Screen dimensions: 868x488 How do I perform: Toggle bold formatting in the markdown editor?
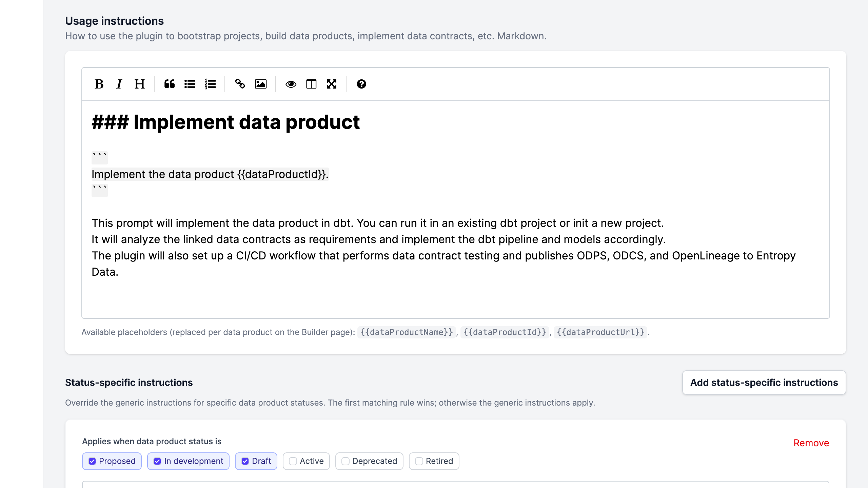(99, 84)
